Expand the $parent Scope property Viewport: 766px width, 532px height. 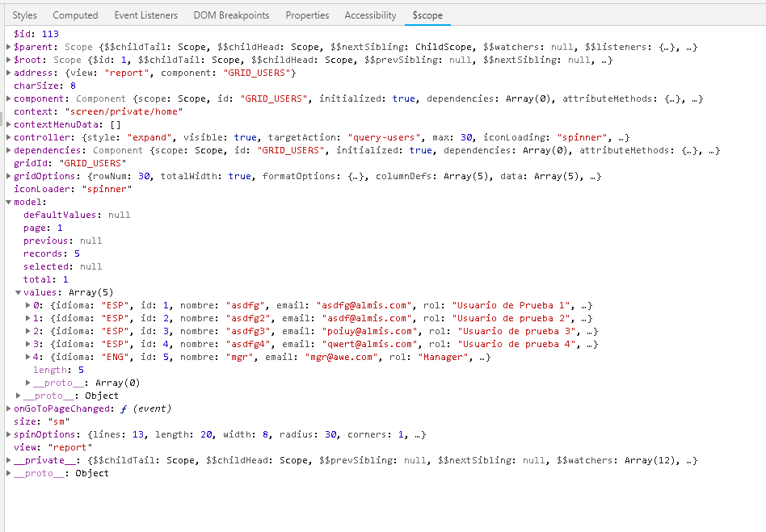click(9, 48)
